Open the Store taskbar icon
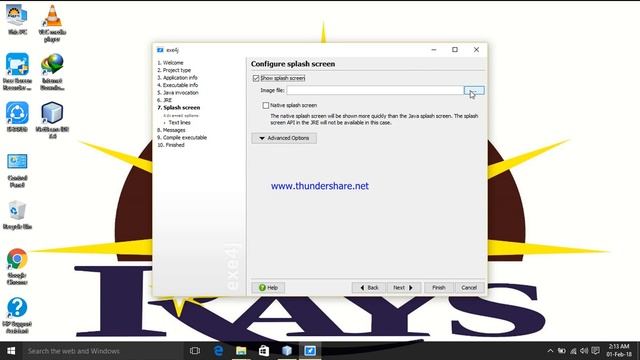This screenshot has width=640, height=360. [x=264, y=351]
